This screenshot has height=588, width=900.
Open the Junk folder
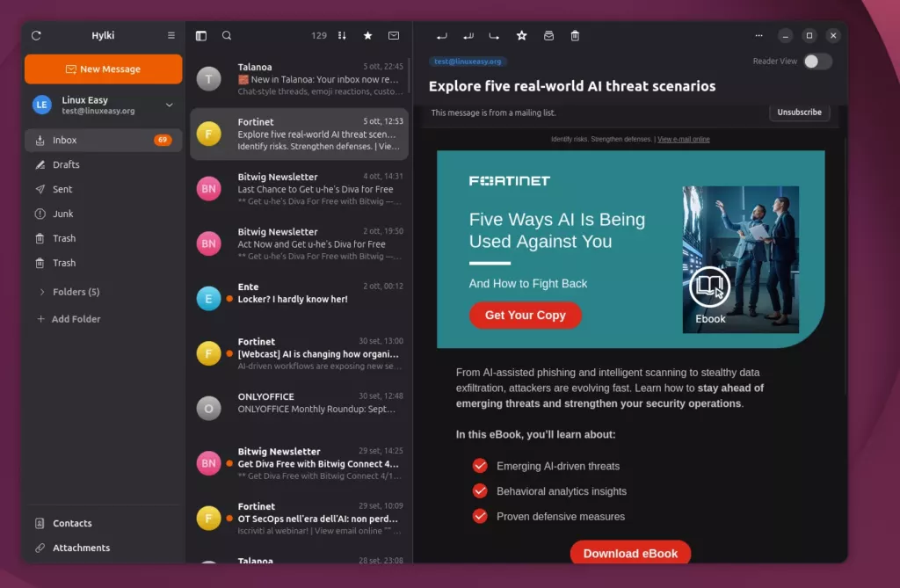point(104,214)
